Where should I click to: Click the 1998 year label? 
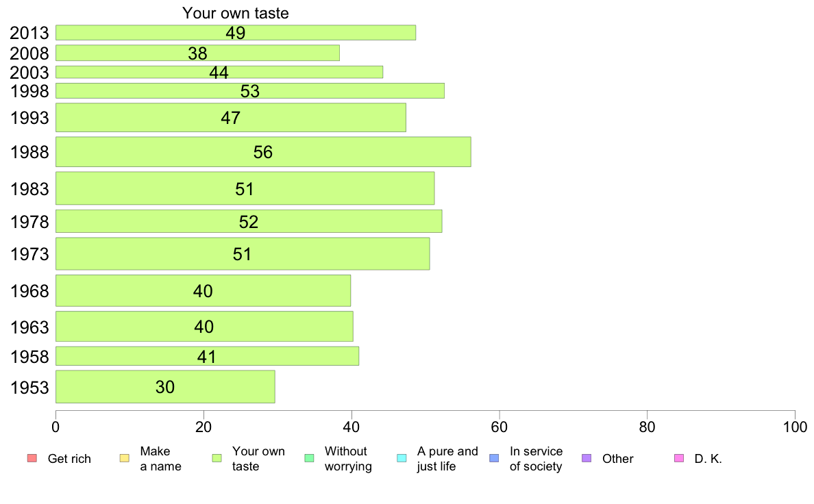(29, 91)
